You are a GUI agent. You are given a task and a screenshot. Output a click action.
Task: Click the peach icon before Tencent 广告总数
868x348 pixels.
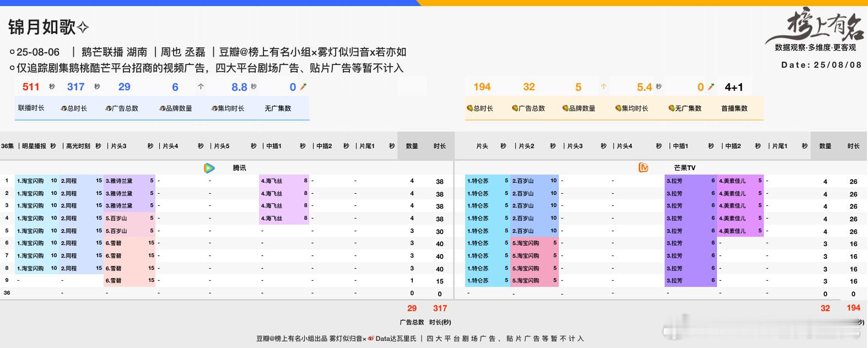pyautogui.click(x=108, y=108)
